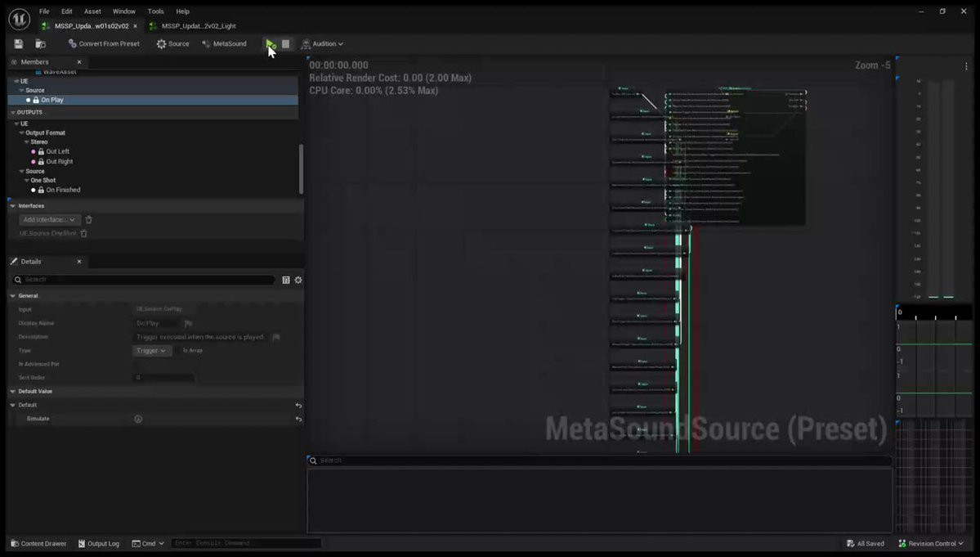Collapse the Default Value section

12,391
